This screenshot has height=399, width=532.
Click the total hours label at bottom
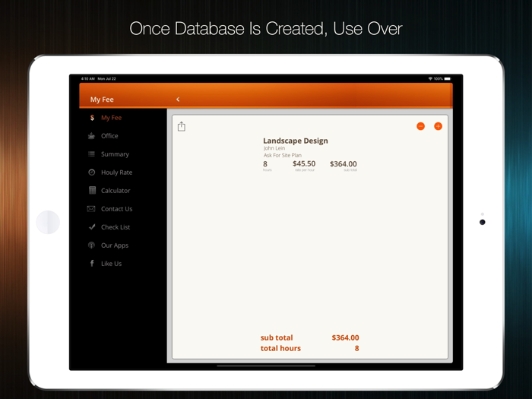[x=280, y=348]
